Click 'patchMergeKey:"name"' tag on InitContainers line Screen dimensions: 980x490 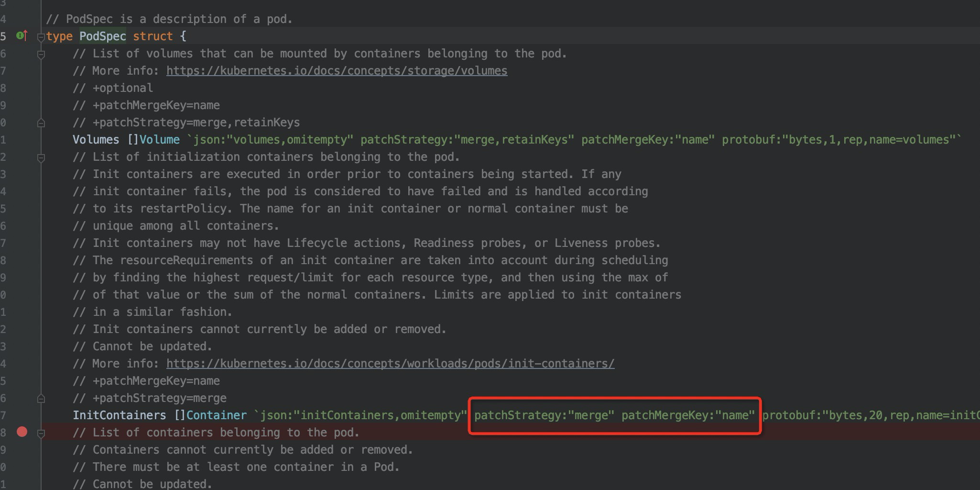tap(688, 415)
